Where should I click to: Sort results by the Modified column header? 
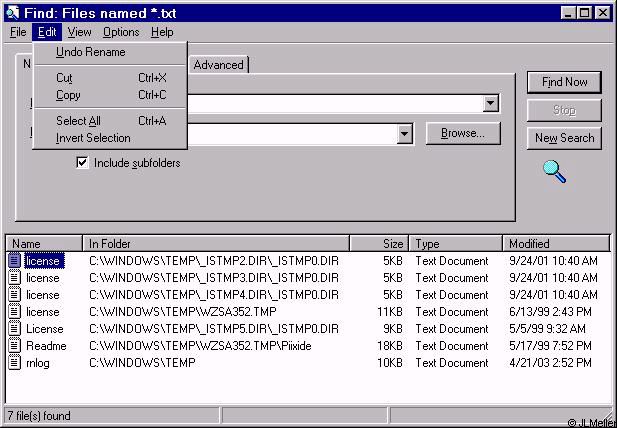555,243
